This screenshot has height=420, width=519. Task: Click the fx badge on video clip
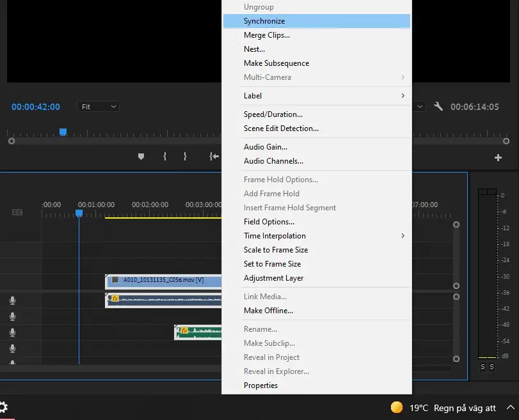[x=115, y=280]
